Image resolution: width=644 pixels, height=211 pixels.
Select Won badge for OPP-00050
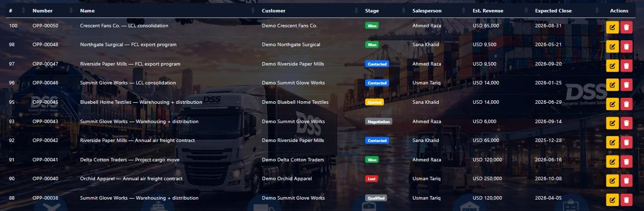[372, 25]
